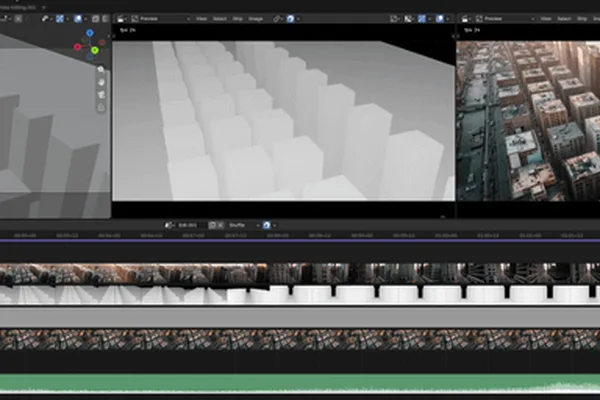Open the Image menu in the middle preview header

256,18
